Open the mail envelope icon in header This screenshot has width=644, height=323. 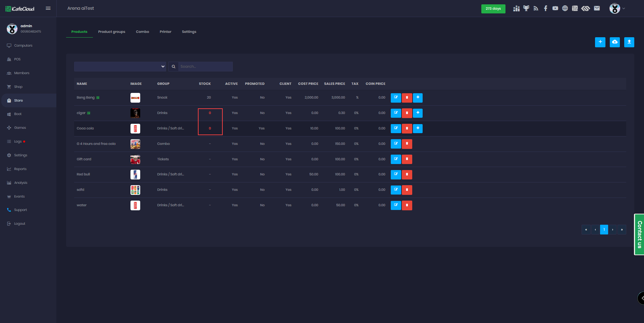(x=597, y=8)
